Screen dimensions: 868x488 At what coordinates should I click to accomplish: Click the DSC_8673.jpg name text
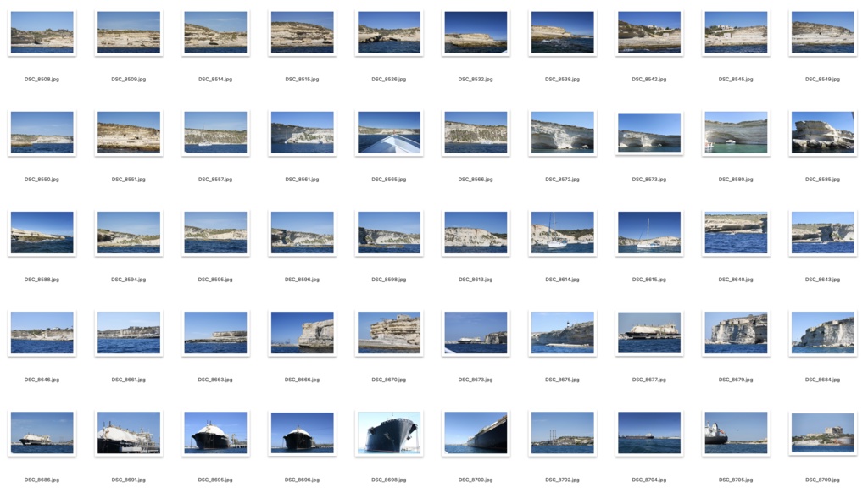pos(476,380)
